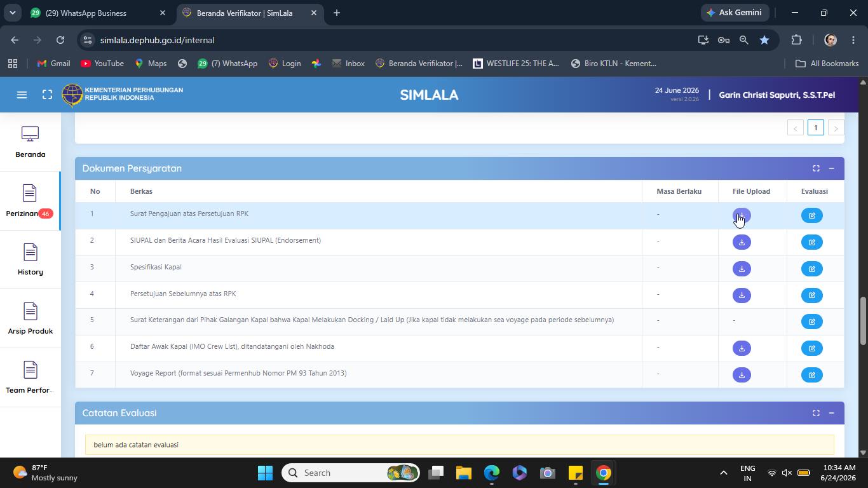The image size is (868, 488).
Task: Maximize Catatan Evaluasi panel
Action: (816, 413)
